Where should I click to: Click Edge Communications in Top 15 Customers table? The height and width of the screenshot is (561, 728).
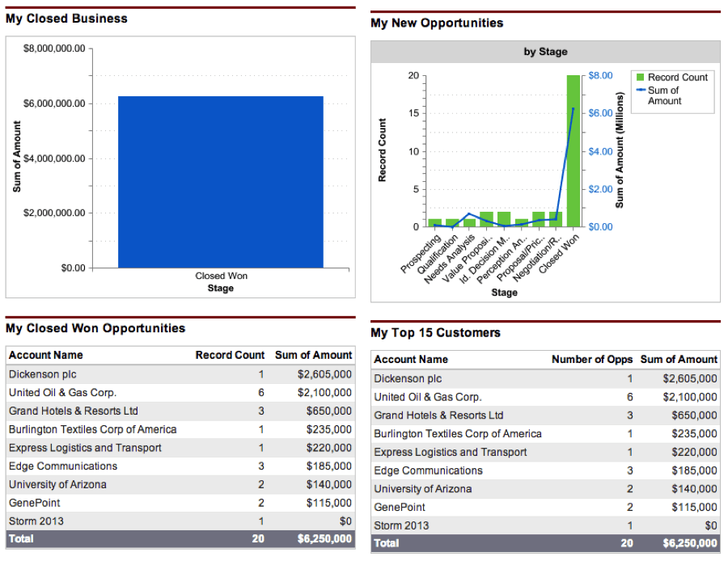point(428,470)
